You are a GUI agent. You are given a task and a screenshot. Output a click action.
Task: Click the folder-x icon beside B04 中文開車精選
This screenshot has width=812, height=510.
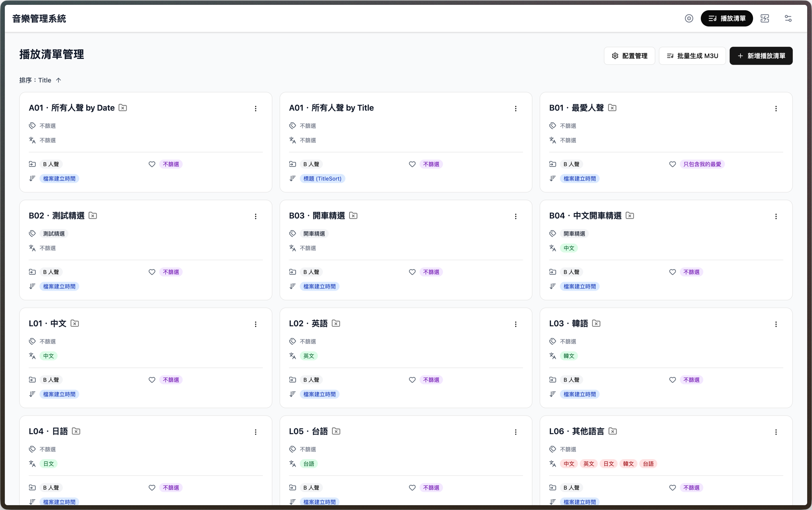click(x=630, y=215)
